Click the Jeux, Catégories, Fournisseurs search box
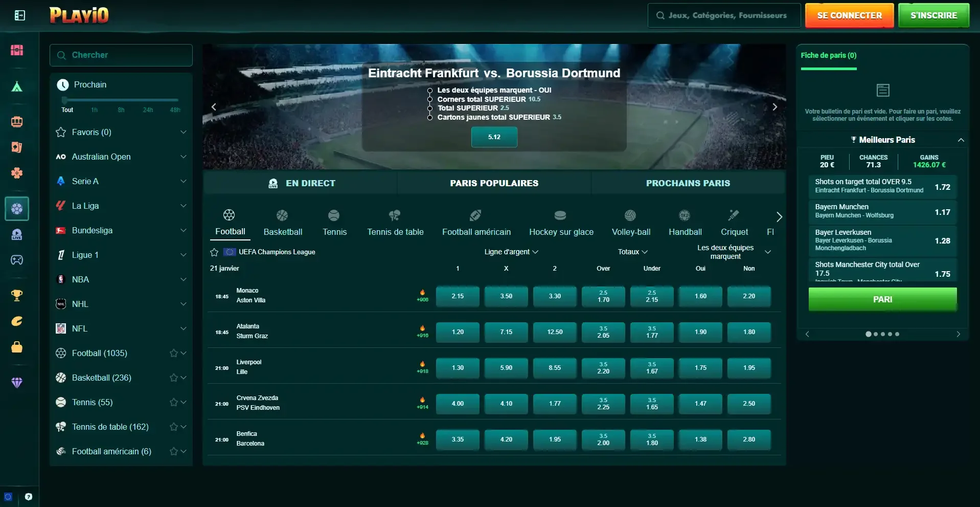 pos(724,15)
